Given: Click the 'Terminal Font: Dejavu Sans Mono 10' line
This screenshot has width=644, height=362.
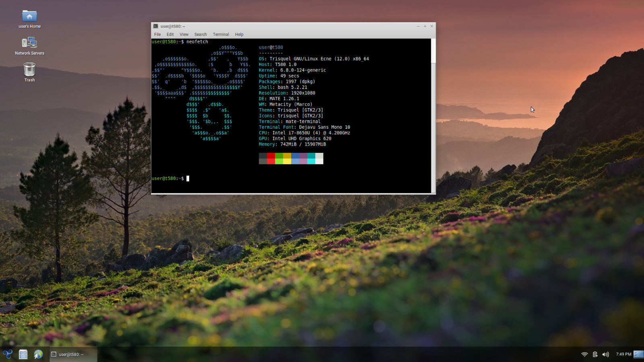Looking at the screenshot, I should pyautogui.click(x=304, y=127).
